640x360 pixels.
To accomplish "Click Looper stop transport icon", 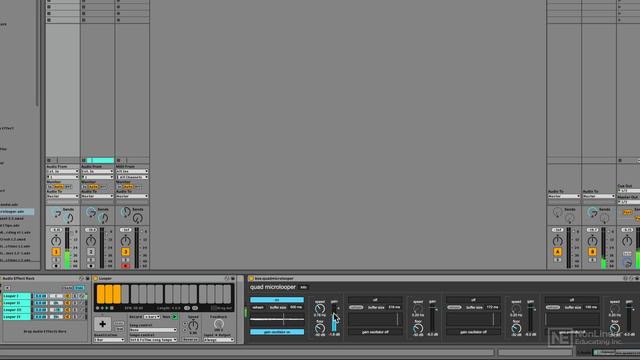I will click(112, 308).
